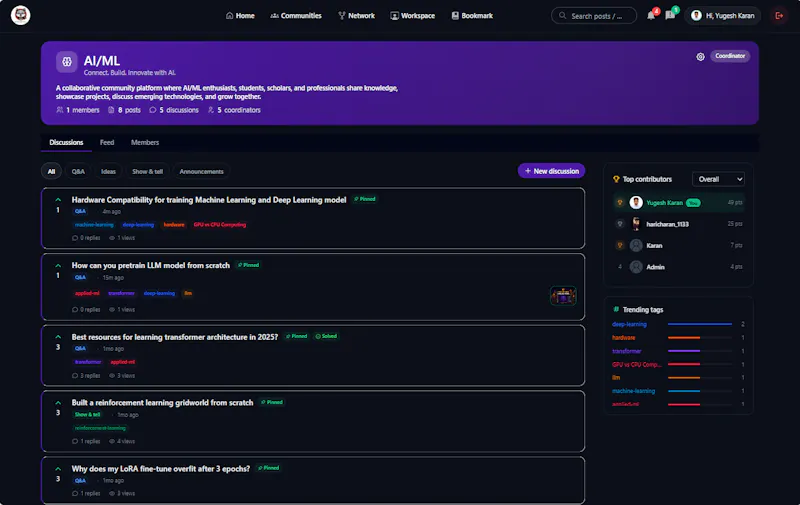Click the search magnifier icon

[x=562, y=16]
